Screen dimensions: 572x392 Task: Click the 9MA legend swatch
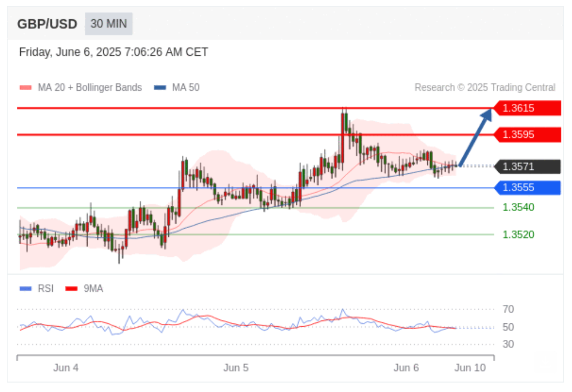pos(71,289)
